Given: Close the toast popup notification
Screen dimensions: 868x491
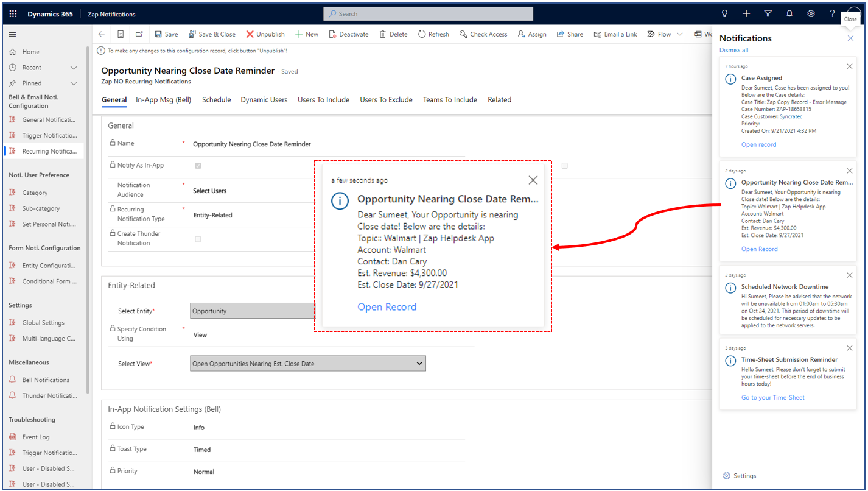Looking at the screenshot, I should [533, 180].
